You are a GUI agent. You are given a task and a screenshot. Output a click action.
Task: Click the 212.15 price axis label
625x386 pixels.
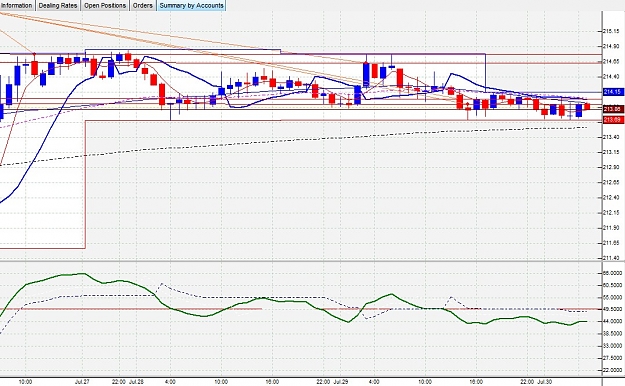click(x=612, y=213)
